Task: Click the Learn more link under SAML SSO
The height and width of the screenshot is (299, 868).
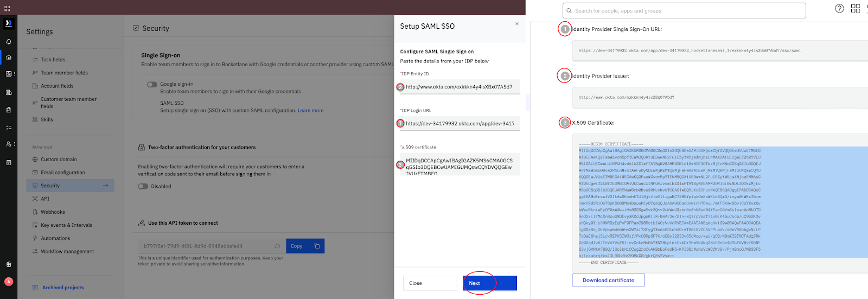Action: (310, 111)
